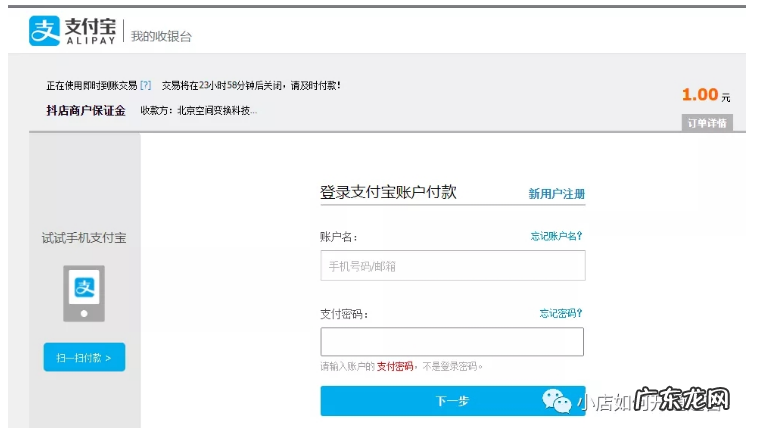Click the 试试手机支付宝 label

coord(84,238)
